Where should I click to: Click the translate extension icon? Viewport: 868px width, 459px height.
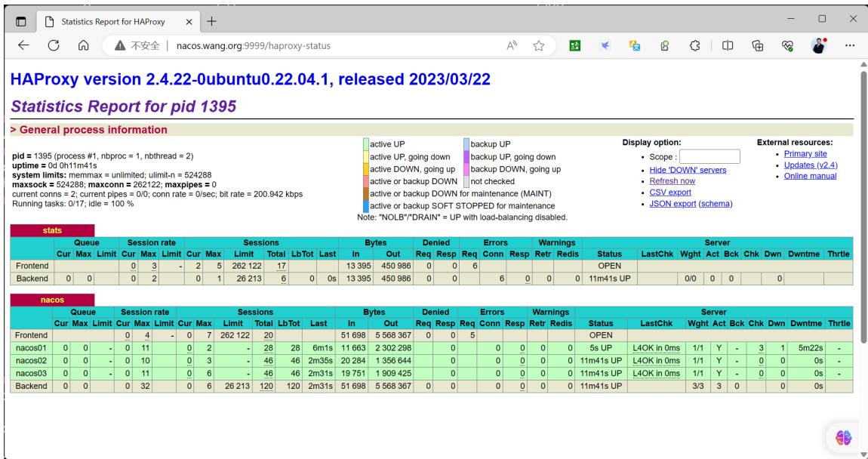[x=635, y=45]
